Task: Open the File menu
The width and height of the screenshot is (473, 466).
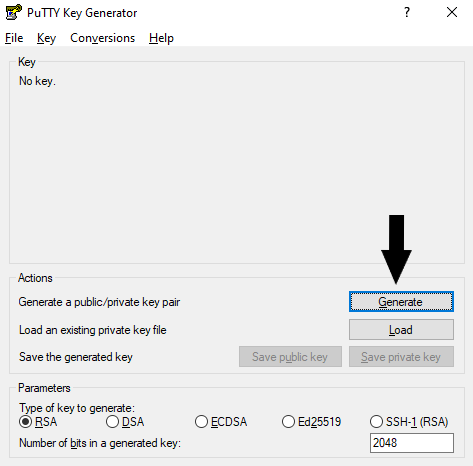Action: (14, 38)
